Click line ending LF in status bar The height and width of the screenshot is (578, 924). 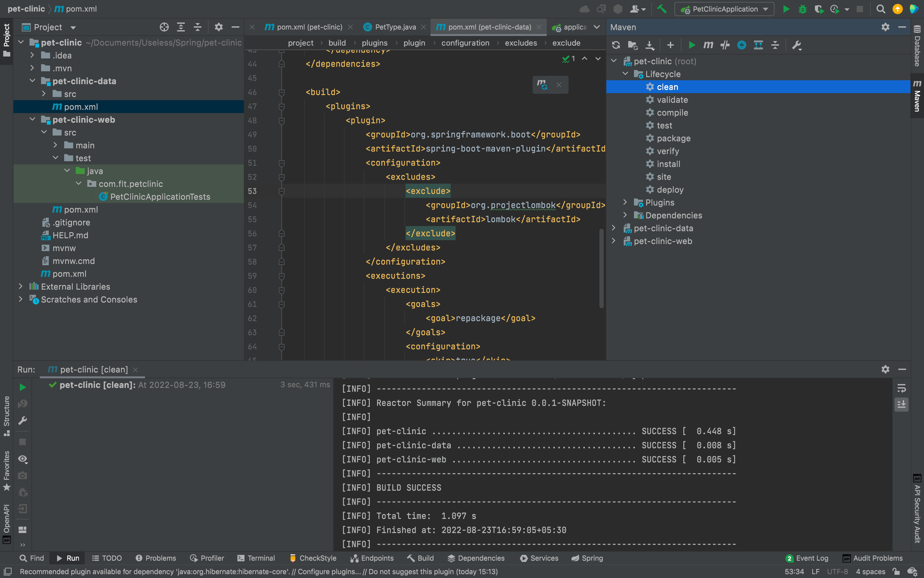tap(815, 572)
